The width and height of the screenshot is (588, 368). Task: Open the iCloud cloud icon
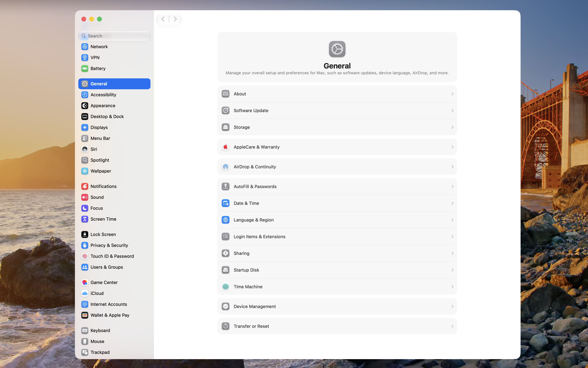pyautogui.click(x=85, y=293)
